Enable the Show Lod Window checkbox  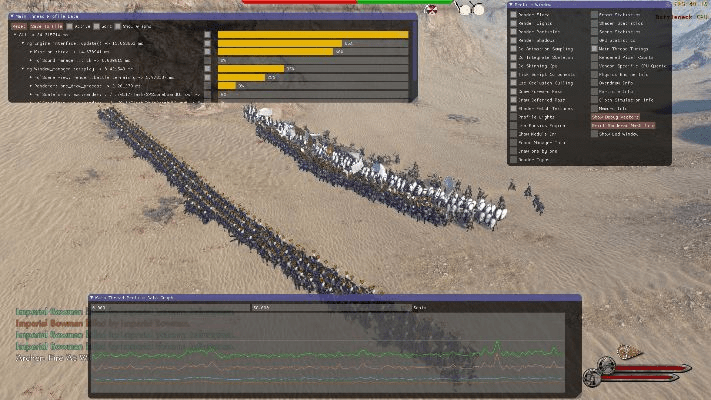click(596, 134)
